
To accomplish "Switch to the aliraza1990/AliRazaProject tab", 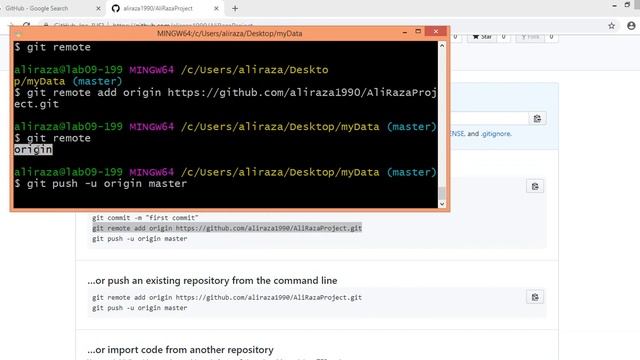I will click(158, 8).
